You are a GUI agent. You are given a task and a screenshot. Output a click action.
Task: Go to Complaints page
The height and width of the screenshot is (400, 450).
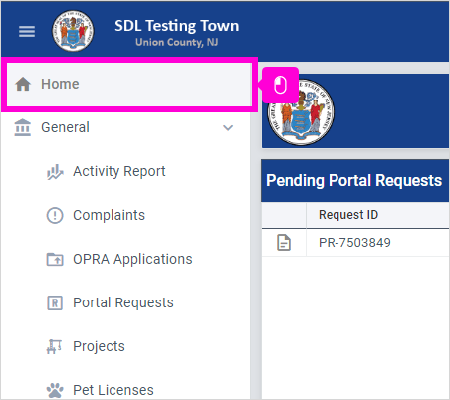tap(109, 215)
